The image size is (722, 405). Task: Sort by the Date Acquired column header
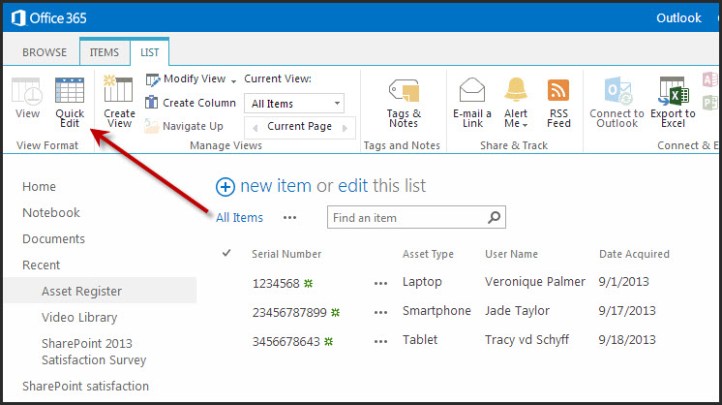634,254
